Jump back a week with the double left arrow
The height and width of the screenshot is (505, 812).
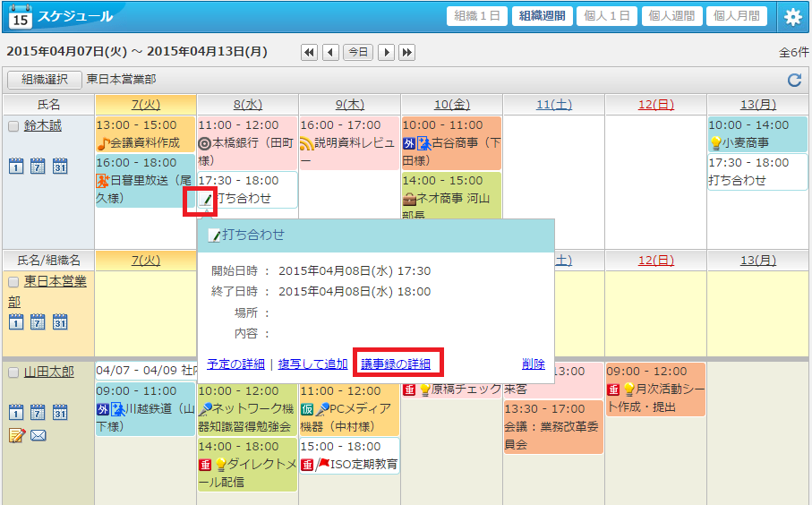[309, 52]
